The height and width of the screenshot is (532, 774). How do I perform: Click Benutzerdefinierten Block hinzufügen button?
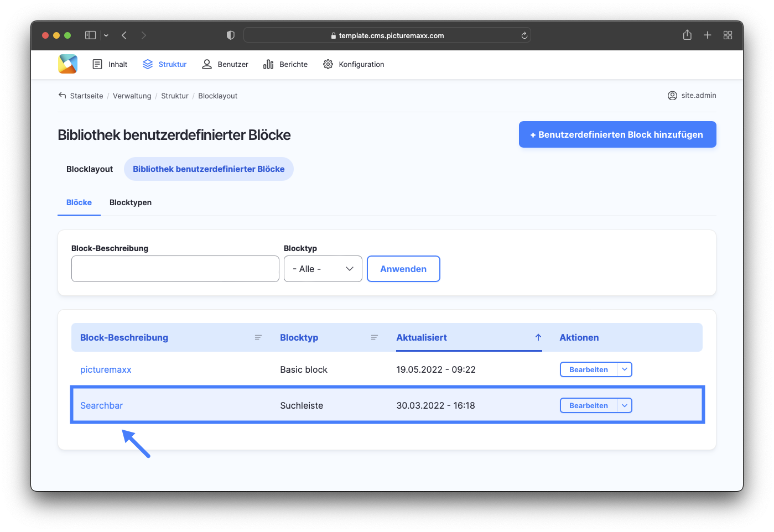tap(617, 134)
